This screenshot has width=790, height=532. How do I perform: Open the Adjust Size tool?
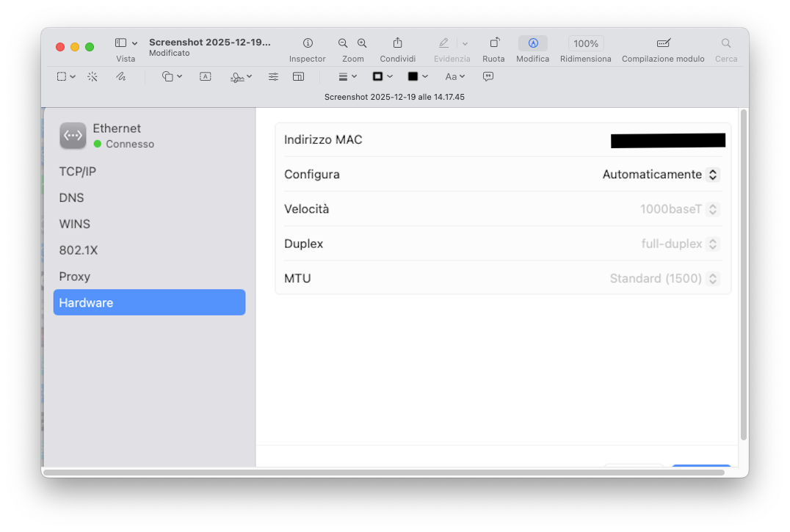pos(298,76)
